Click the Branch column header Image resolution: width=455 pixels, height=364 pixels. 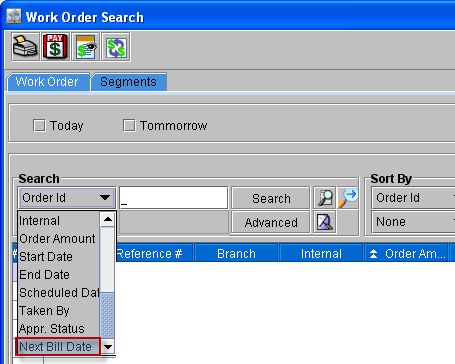(x=236, y=254)
